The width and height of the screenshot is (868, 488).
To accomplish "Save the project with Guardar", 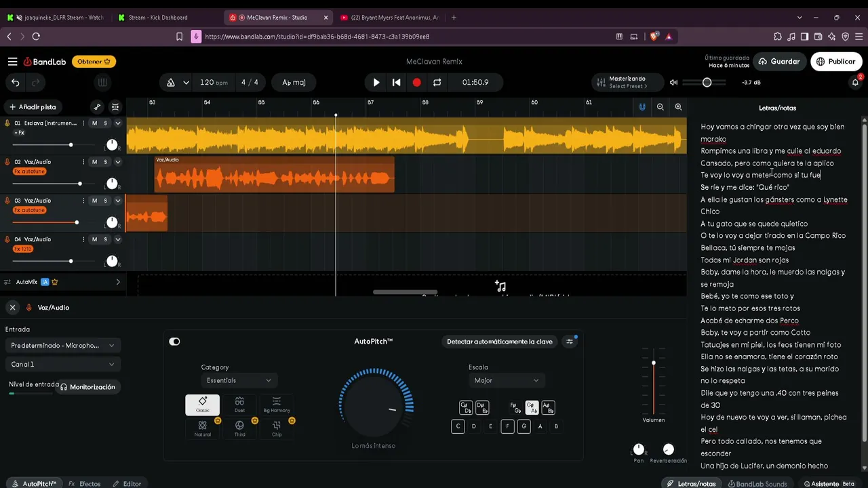I will pyautogui.click(x=778, y=62).
